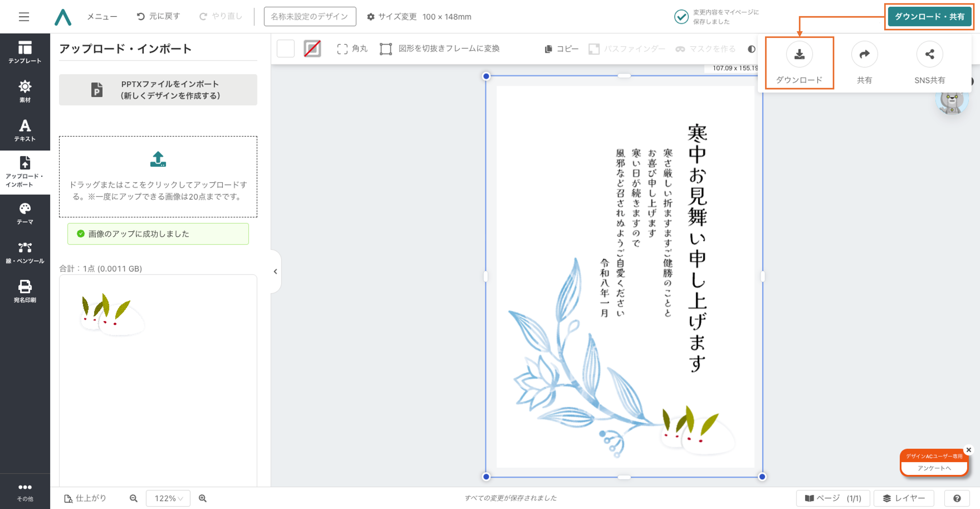Open the 宛名印刷 address printing panel
The height and width of the screenshot is (509, 980).
[25, 292]
